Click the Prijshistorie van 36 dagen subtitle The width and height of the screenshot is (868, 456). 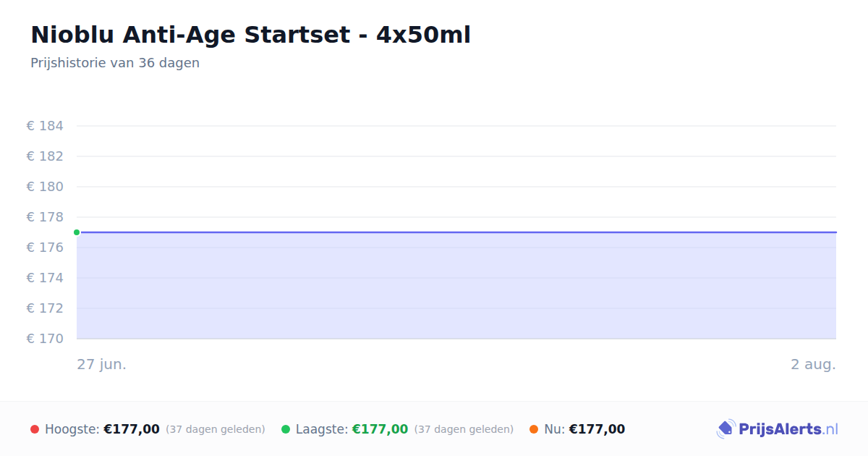[115, 63]
